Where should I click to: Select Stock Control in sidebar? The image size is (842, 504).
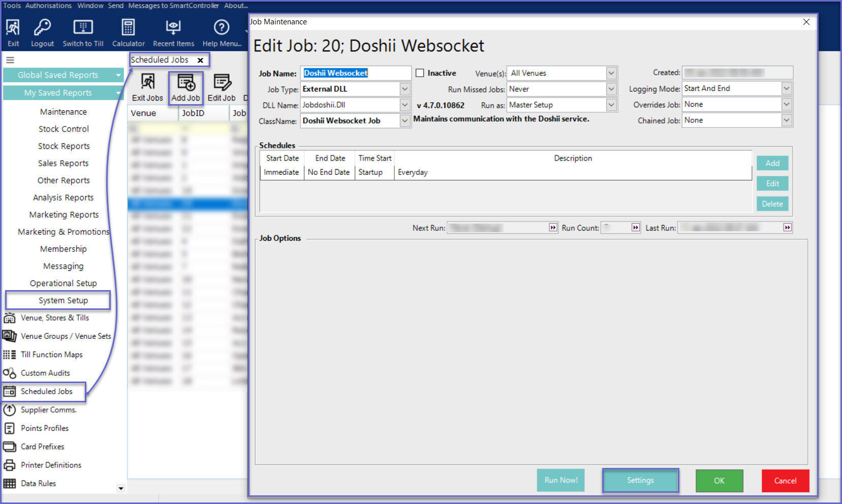(64, 129)
